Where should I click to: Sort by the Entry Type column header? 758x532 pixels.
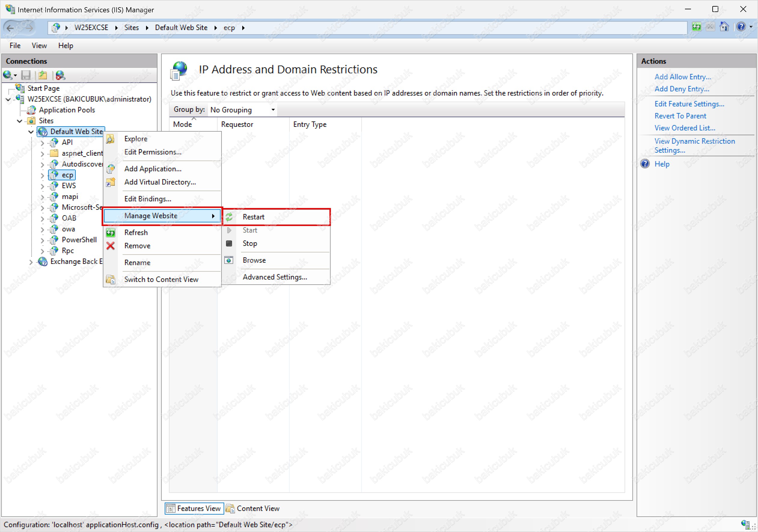coord(325,124)
